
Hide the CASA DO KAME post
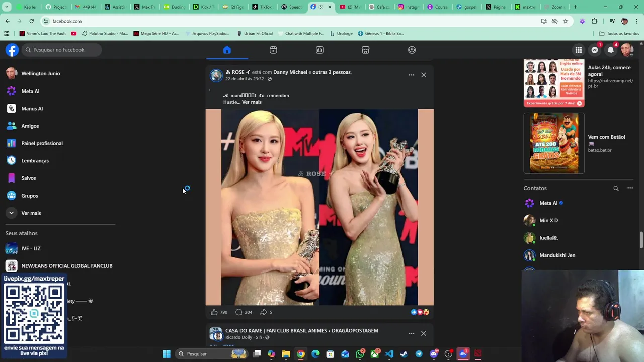(424, 333)
